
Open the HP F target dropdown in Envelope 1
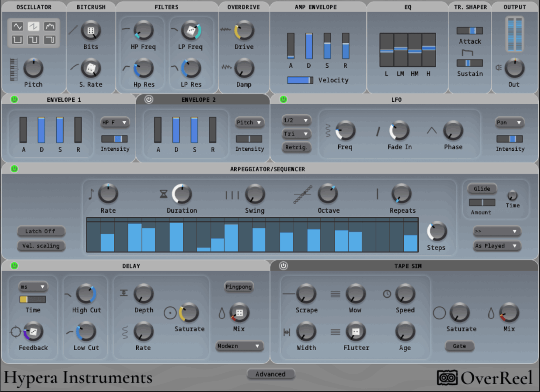[x=115, y=122]
